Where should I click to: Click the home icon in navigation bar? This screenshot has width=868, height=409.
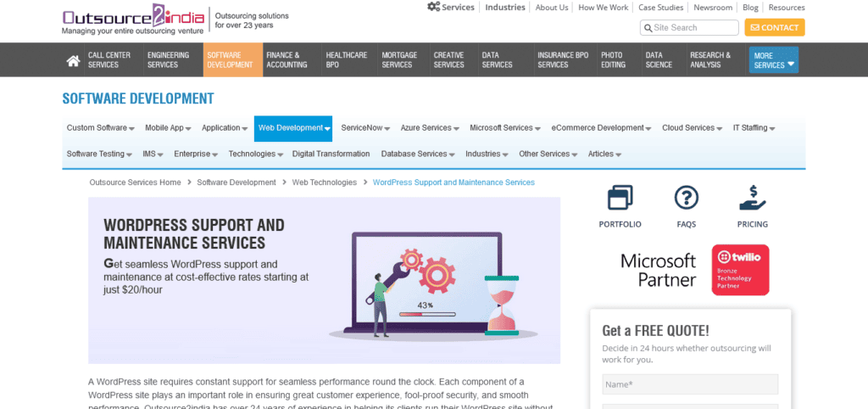74,60
